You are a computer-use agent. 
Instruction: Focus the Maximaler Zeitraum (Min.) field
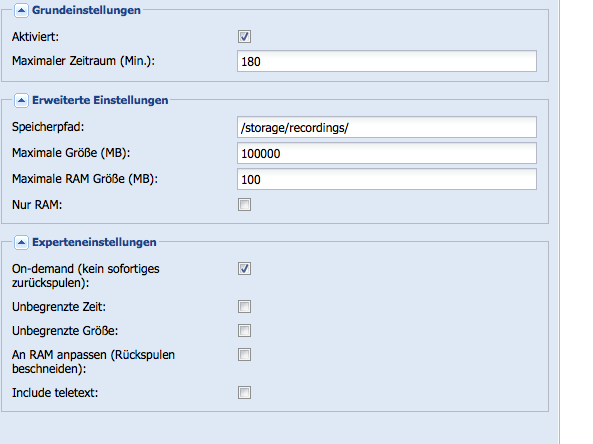tap(387, 61)
